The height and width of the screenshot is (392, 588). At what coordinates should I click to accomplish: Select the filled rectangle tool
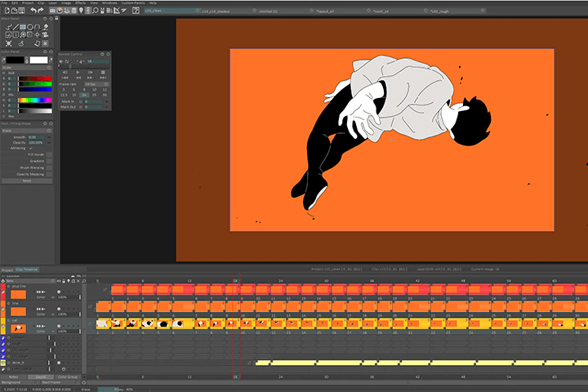(x=23, y=27)
